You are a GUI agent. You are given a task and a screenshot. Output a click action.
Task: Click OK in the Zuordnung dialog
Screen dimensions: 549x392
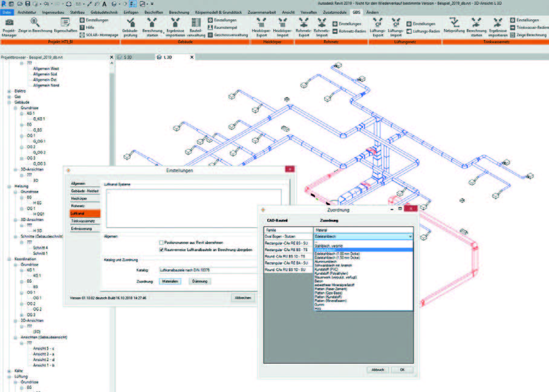tap(402, 370)
